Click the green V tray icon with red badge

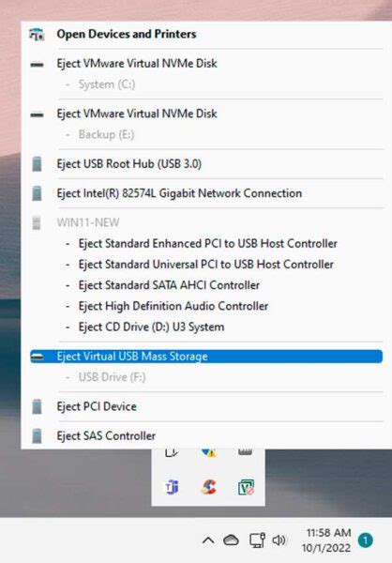pyautogui.click(x=246, y=487)
